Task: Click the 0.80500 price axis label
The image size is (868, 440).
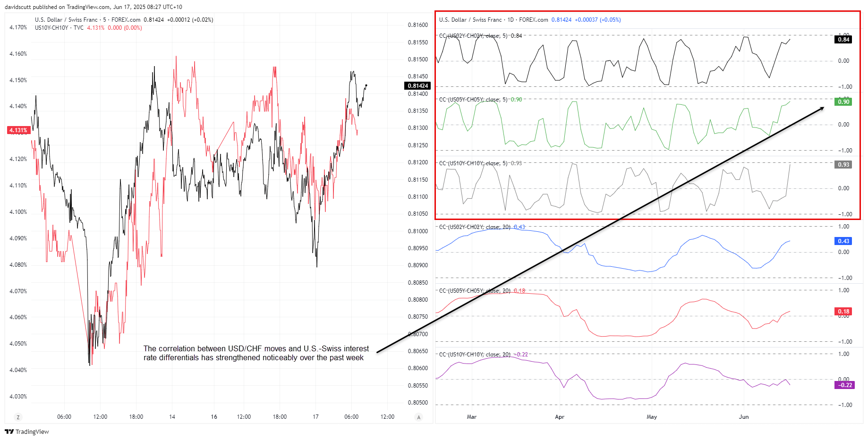Action: pyautogui.click(x=418, y=403)
